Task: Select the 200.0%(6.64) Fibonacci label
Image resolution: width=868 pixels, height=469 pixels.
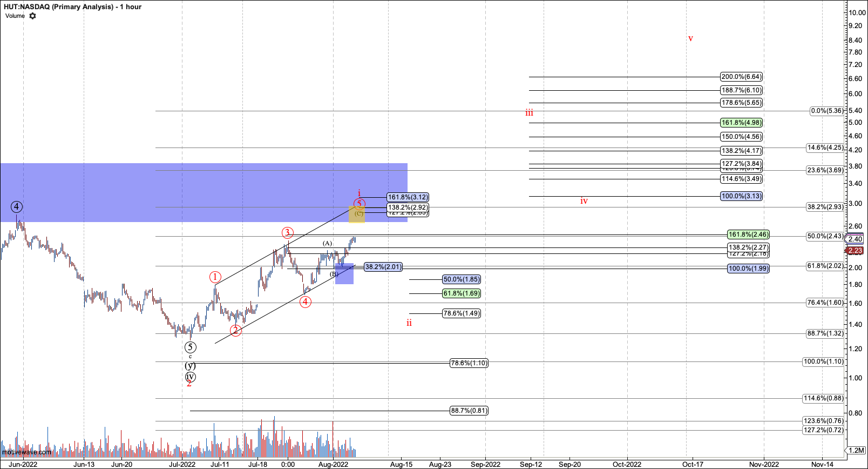Action: point(742,77)
